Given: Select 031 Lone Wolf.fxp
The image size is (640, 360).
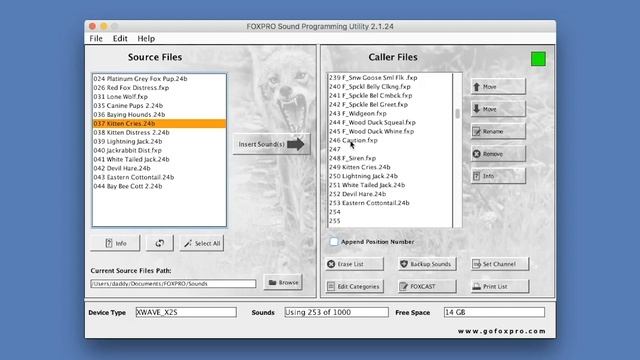Looking at the screenshot, I should [x=159, y=97].
